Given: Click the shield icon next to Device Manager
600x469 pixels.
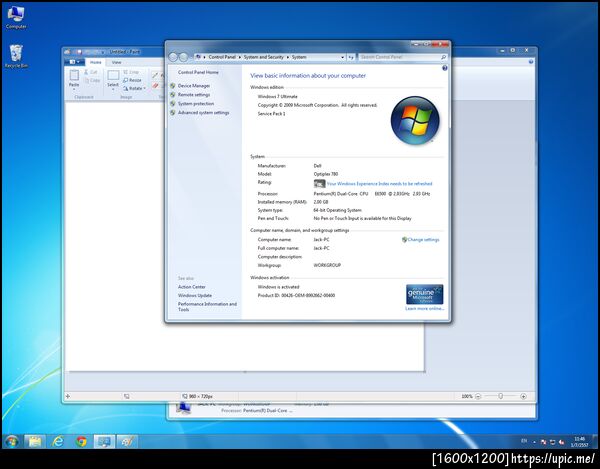Looking at the screenshot, I should coord(173,86).
